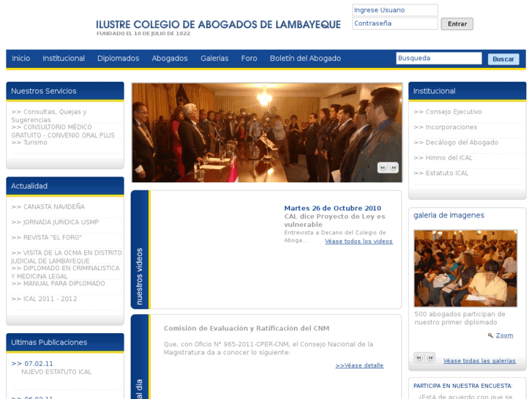Open Revista "El Foro" link

46,237
